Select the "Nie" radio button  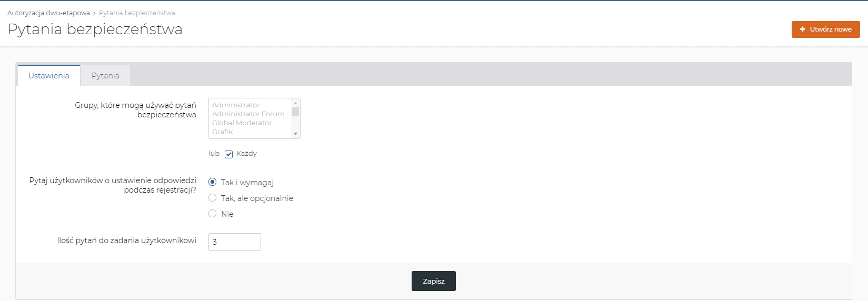pos(213,214)
